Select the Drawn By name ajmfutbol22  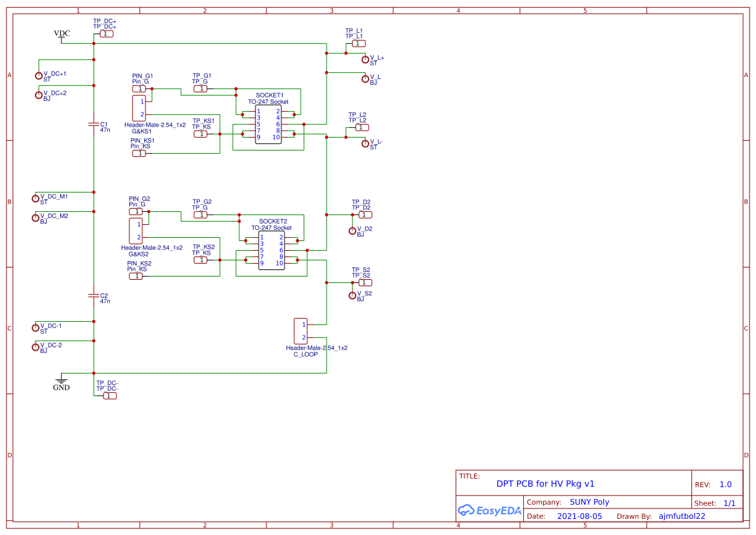(681, 516)
